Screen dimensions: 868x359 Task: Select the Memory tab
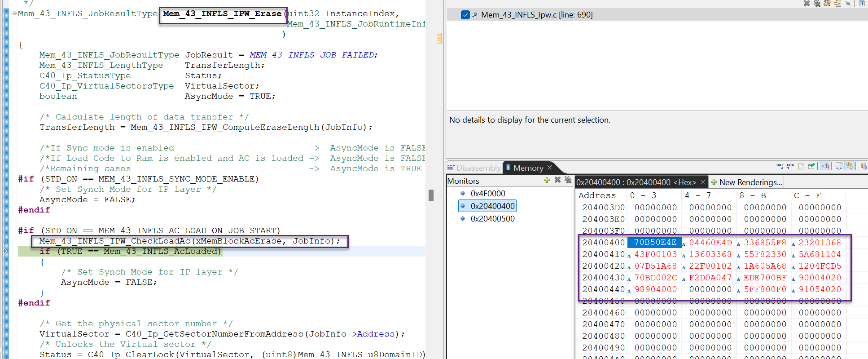528,168
